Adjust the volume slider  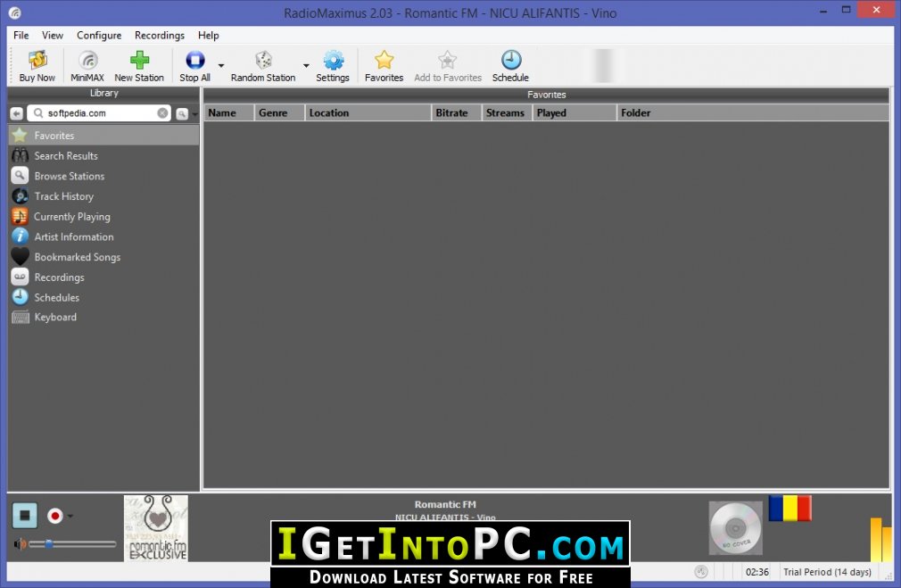point(72,543)
